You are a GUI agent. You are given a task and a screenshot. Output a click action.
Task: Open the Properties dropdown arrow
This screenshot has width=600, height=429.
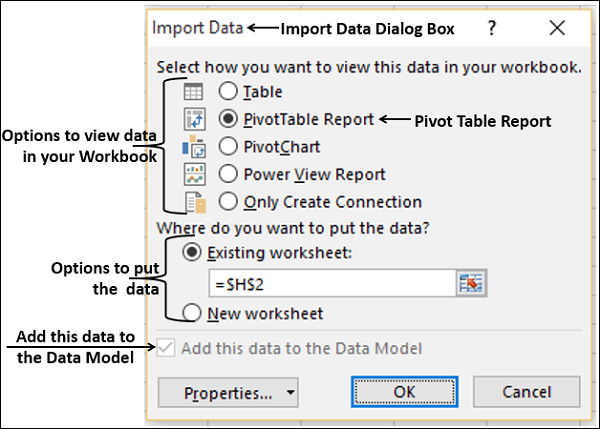click(290, 393)
